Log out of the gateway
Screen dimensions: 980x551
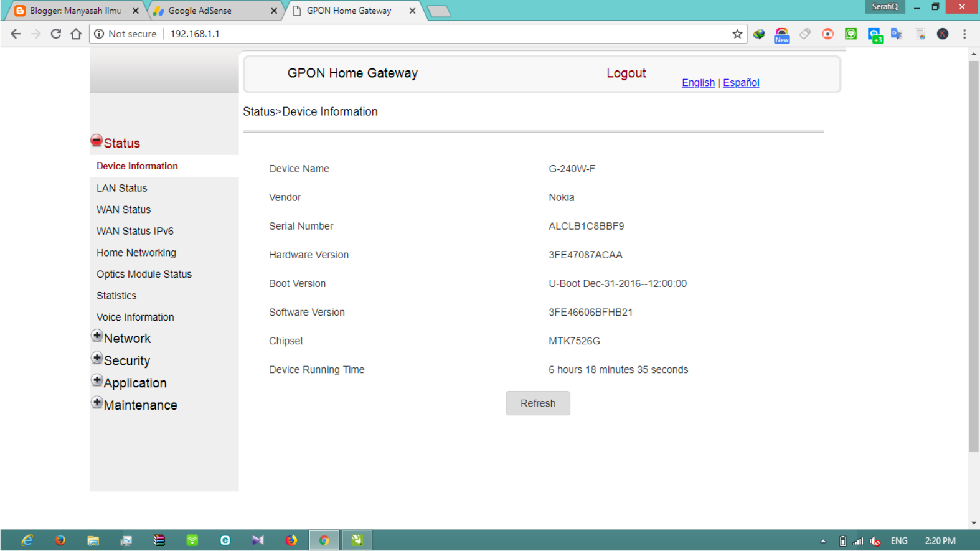click(626, 73)
